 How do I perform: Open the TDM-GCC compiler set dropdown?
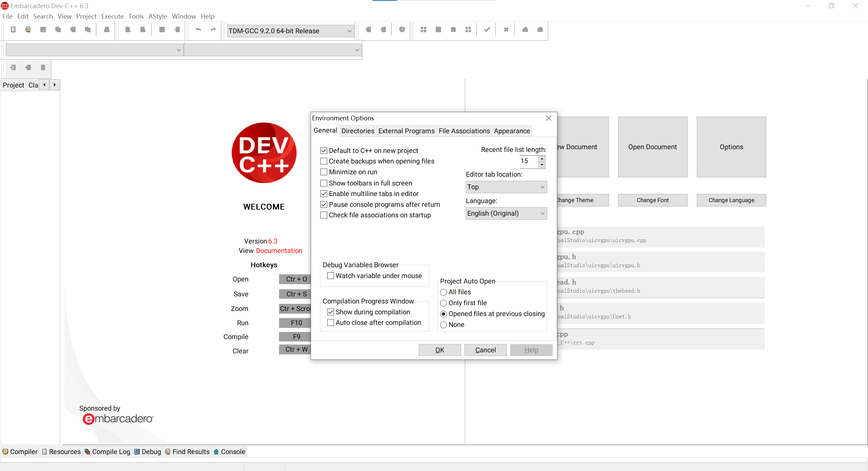[x=290, y=31]
